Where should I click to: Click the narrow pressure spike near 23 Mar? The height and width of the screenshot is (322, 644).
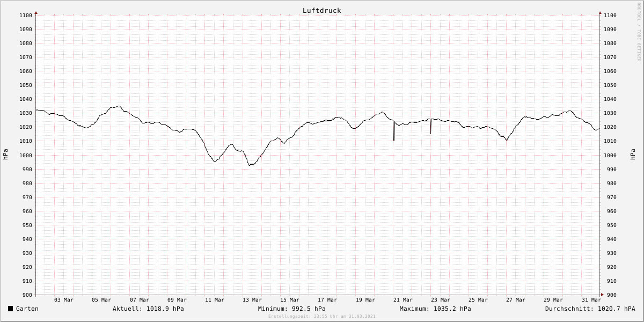(430, 126)
